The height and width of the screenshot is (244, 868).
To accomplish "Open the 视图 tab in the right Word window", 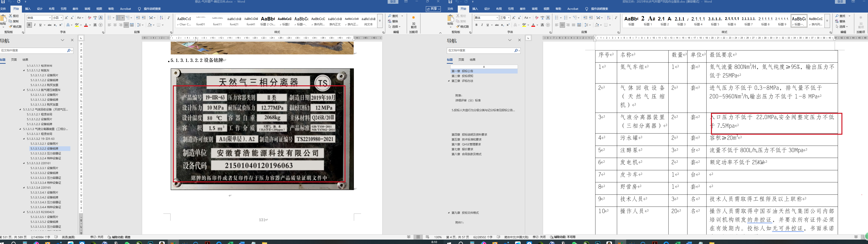I will click(546, 9).
